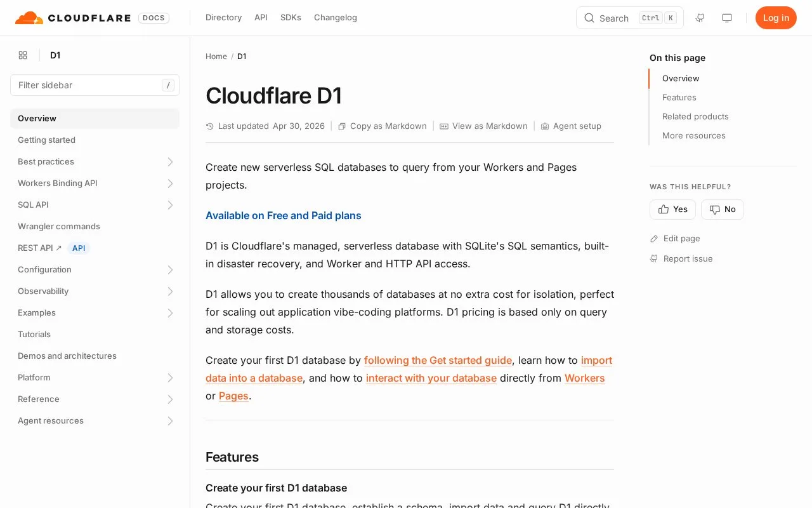Open the 'interact with your database' link

pyautogui.click(x=431, y=378)
